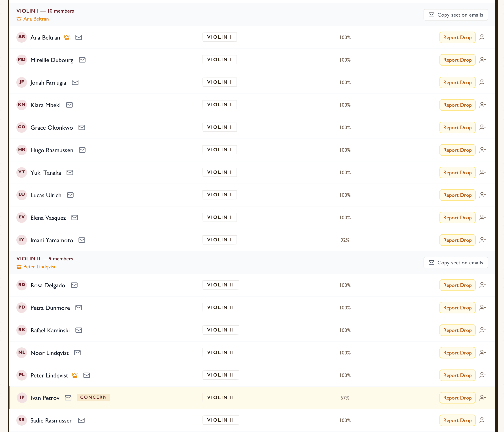This screenshot has width=504, height=432.
Task: Click the Violin II leader link Peter Lindqvist
Action: coord(39,267)
